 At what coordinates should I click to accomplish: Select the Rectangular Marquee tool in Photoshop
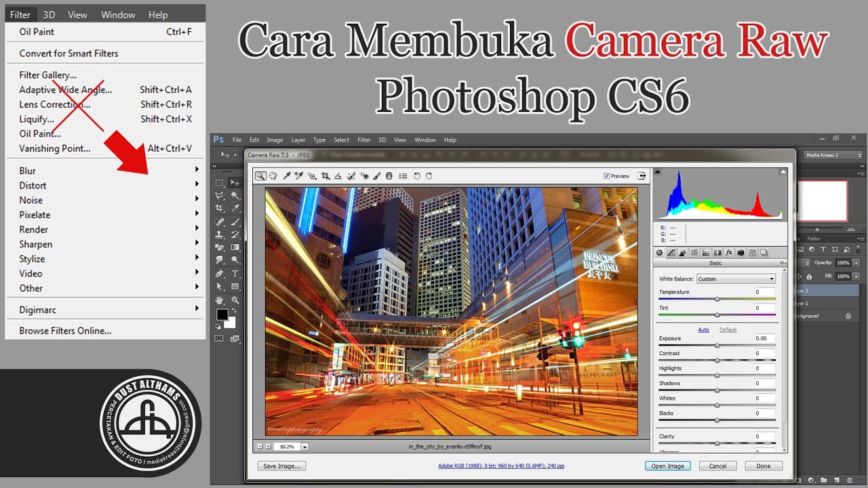pos(220,182)
